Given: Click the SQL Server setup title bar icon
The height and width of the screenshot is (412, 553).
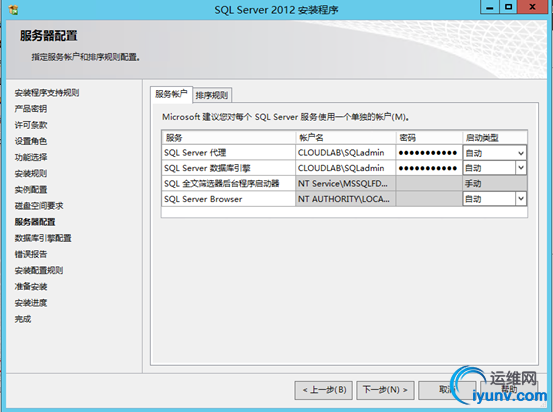Looking at the screenshot, I should click(13, 10).
